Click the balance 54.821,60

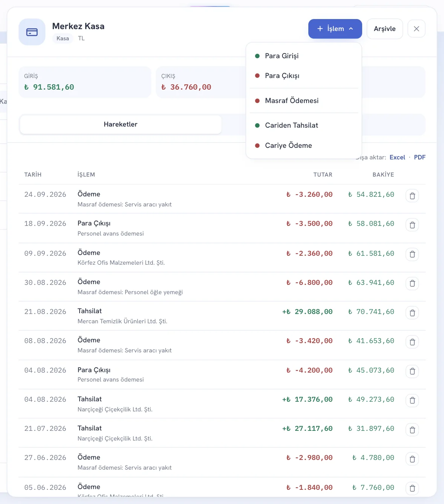(x=371, y=195)
